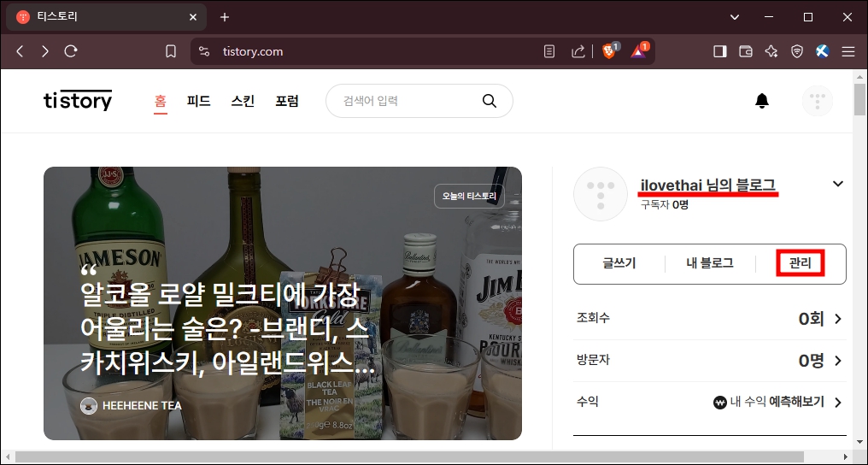Viewport: 868px width, 465px height.
Task: Open the 오늘의 티스토리 badge
Action: click(x=469, y=196)
